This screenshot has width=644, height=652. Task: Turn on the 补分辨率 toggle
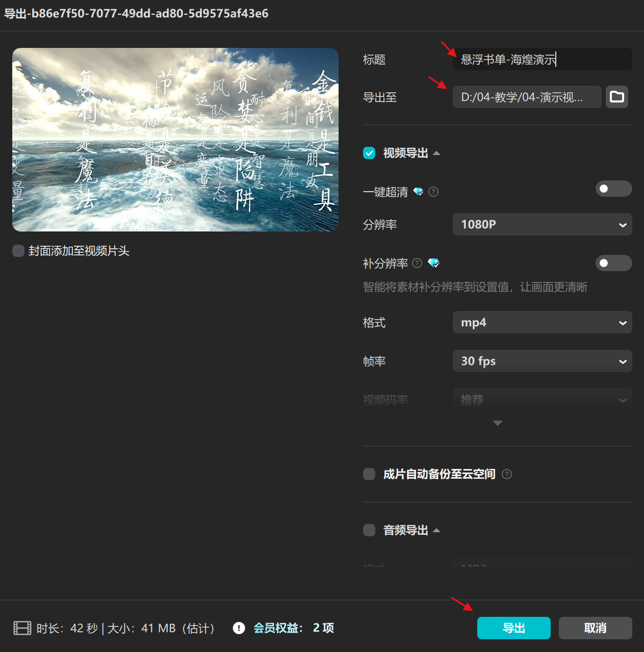(613, 263)
